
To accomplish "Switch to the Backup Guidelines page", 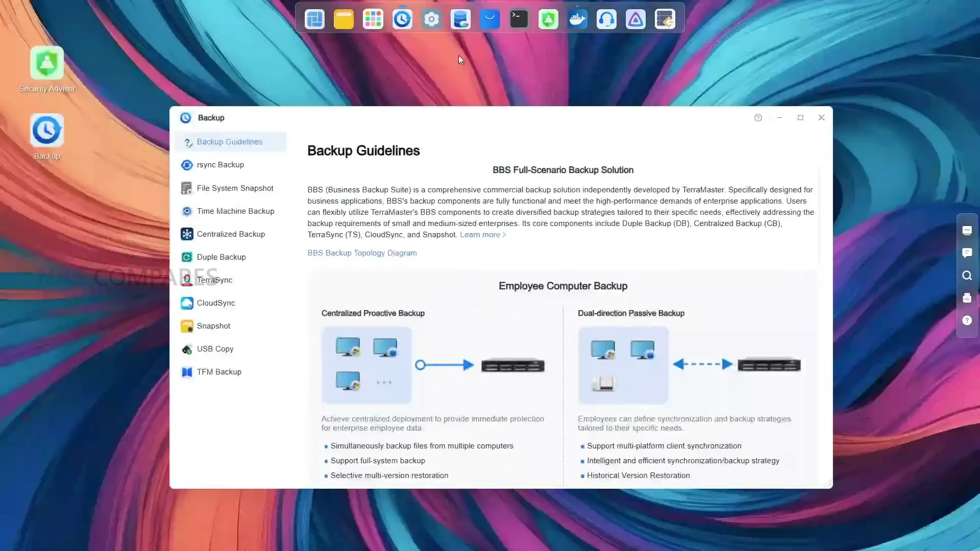I will point(229,142).
